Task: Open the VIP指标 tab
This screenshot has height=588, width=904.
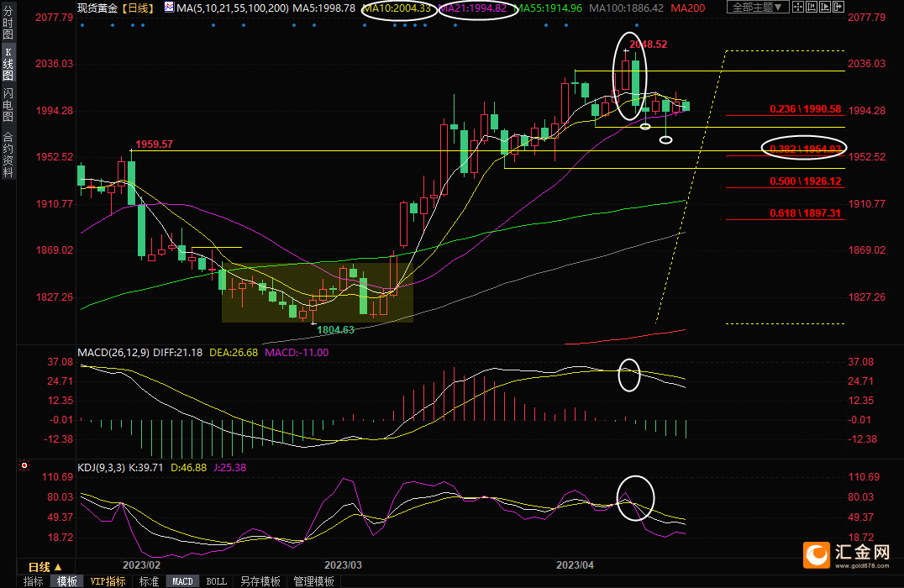Action: 108,581
